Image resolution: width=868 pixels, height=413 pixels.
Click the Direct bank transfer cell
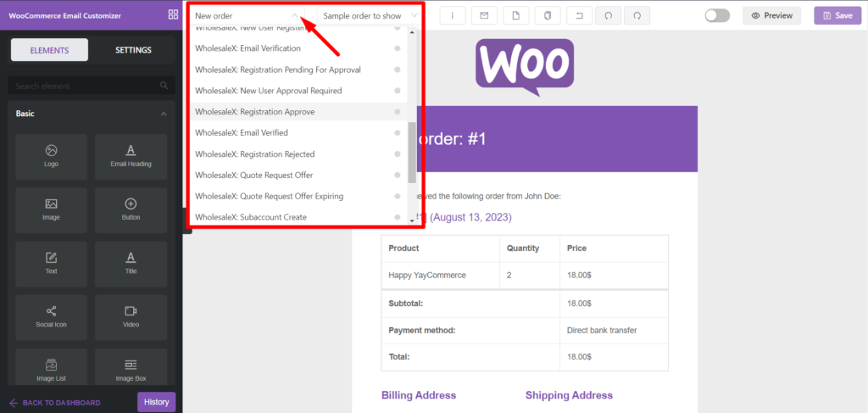tap(614, 331)
